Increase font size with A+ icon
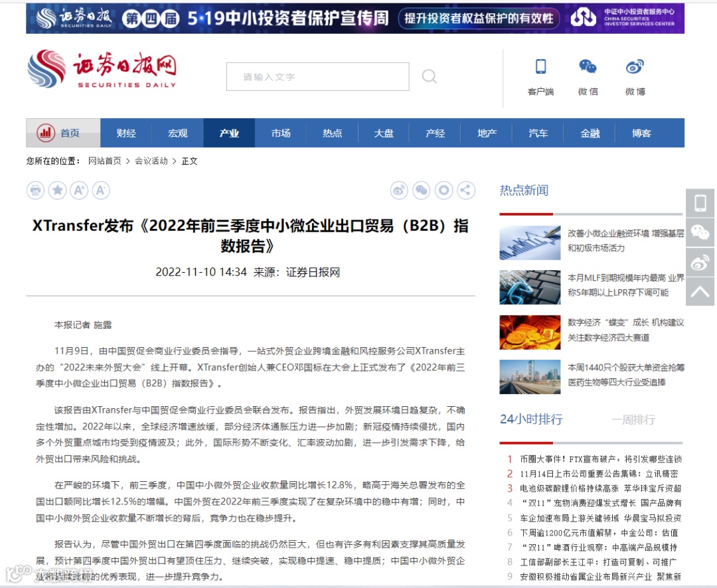 pos(79,190)
